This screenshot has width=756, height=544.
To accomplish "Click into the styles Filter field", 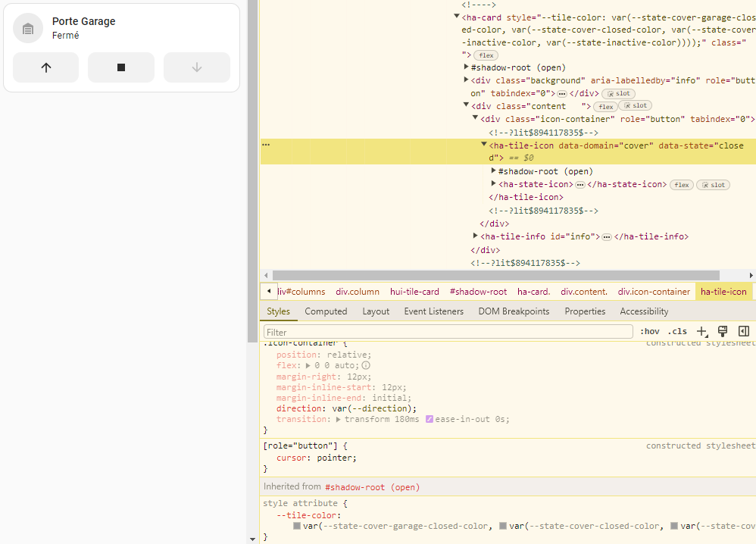I will (448, 332).
